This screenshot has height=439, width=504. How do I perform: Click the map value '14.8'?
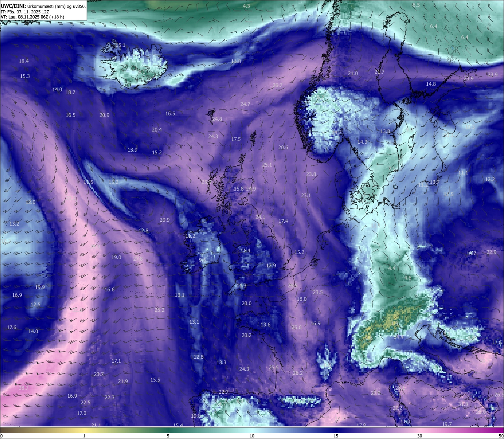431,84
